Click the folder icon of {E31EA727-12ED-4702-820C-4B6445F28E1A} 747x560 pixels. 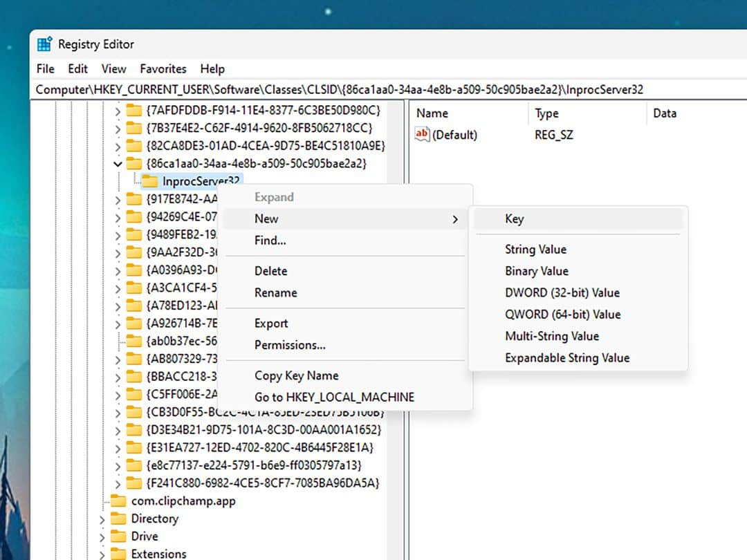click(x=134, y=447)
